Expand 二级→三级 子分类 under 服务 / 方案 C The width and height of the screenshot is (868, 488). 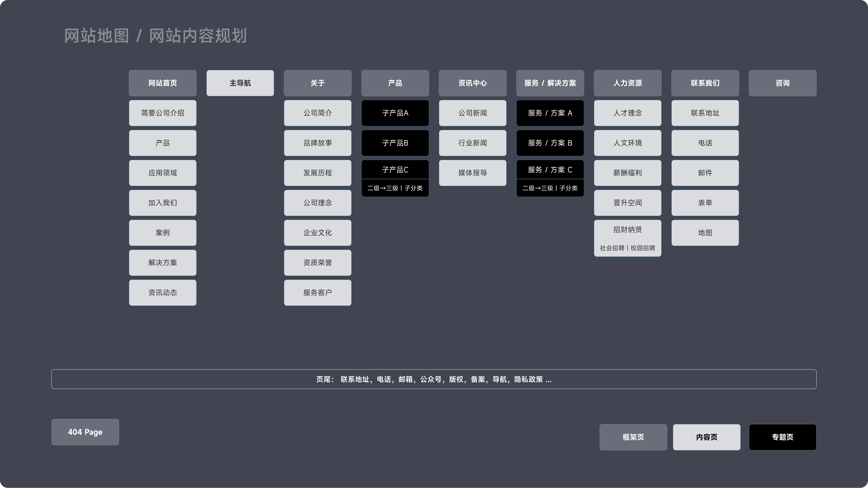click(x=550, y=188)
